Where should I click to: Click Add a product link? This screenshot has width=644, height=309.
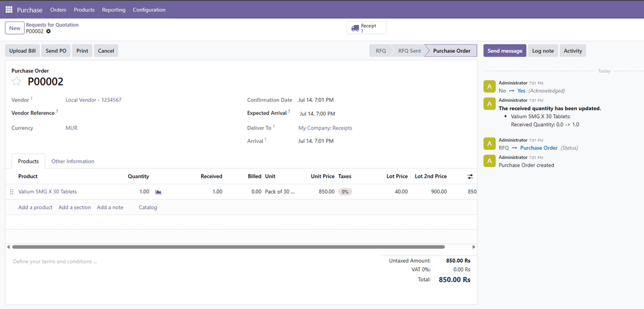[x=35, y=207]
